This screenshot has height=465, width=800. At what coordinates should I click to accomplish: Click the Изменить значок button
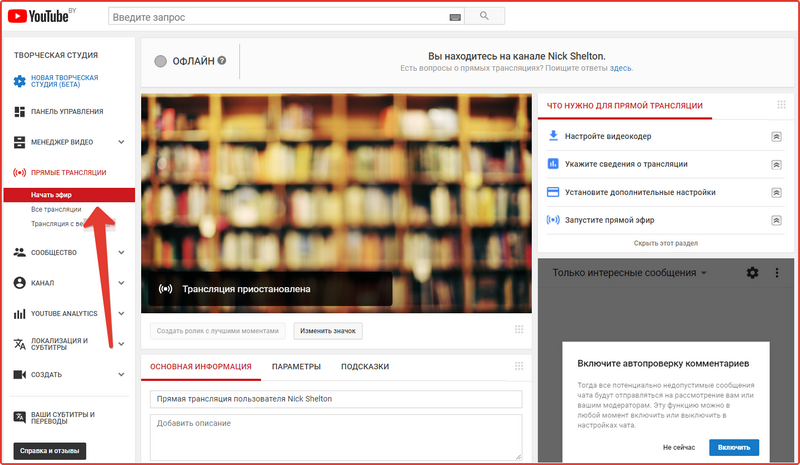point(328,331)
